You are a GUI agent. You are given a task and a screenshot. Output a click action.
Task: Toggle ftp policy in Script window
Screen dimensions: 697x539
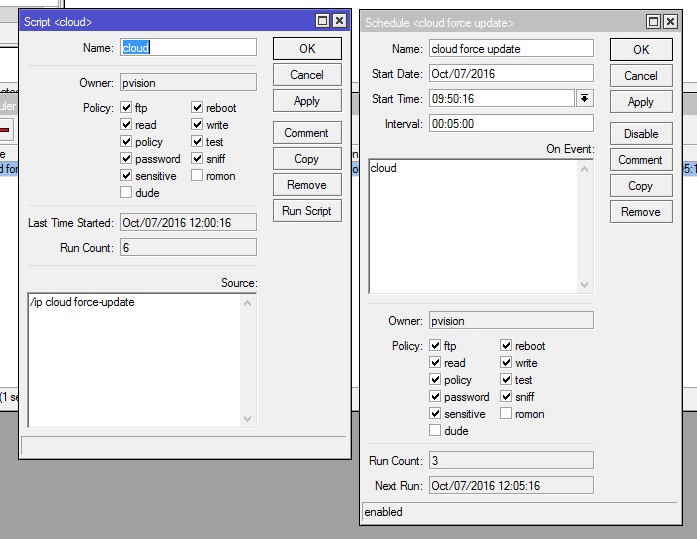click(x=126, y=108)
